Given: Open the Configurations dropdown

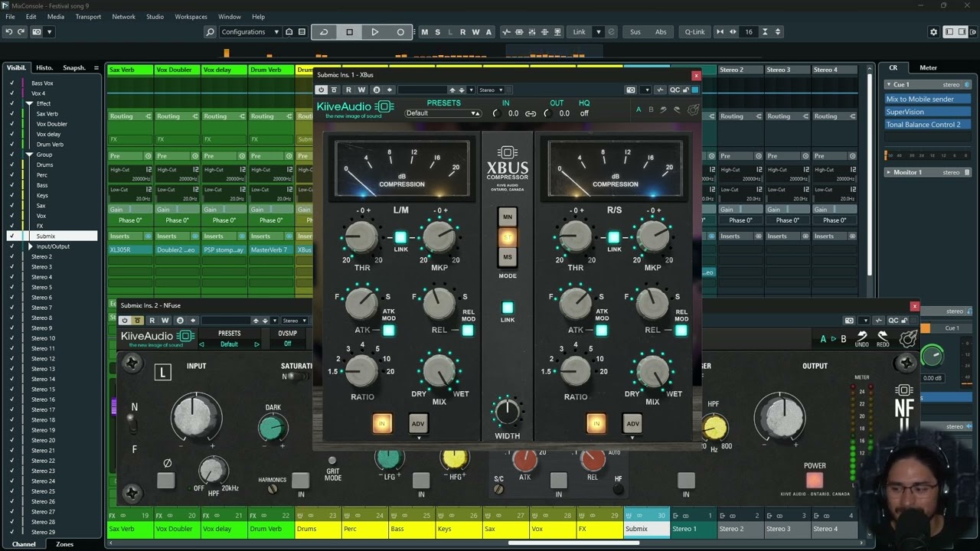Looking at the screenshot, I should (250, 32).
